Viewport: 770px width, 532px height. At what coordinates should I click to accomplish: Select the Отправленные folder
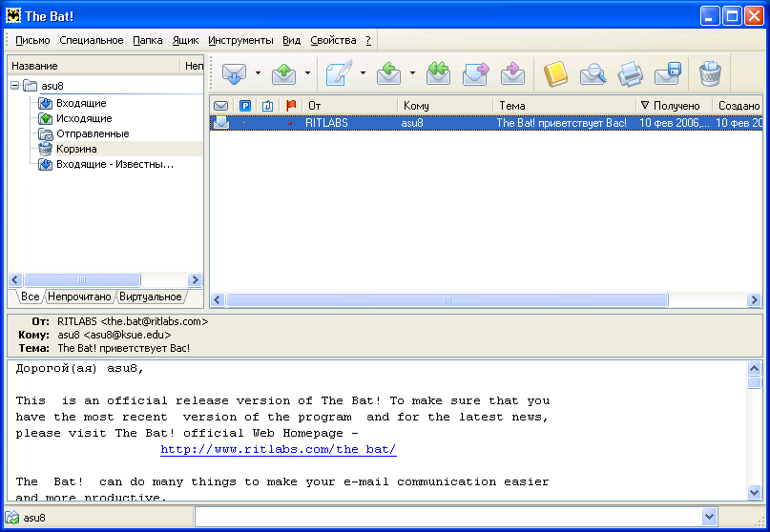point(93,133)
